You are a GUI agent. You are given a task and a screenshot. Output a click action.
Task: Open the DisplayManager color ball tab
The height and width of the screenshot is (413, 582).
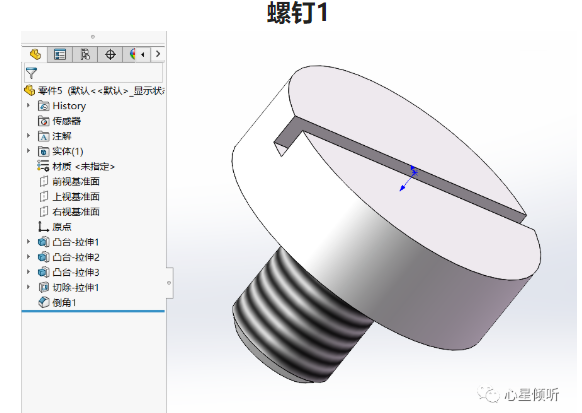pos(131,55)
